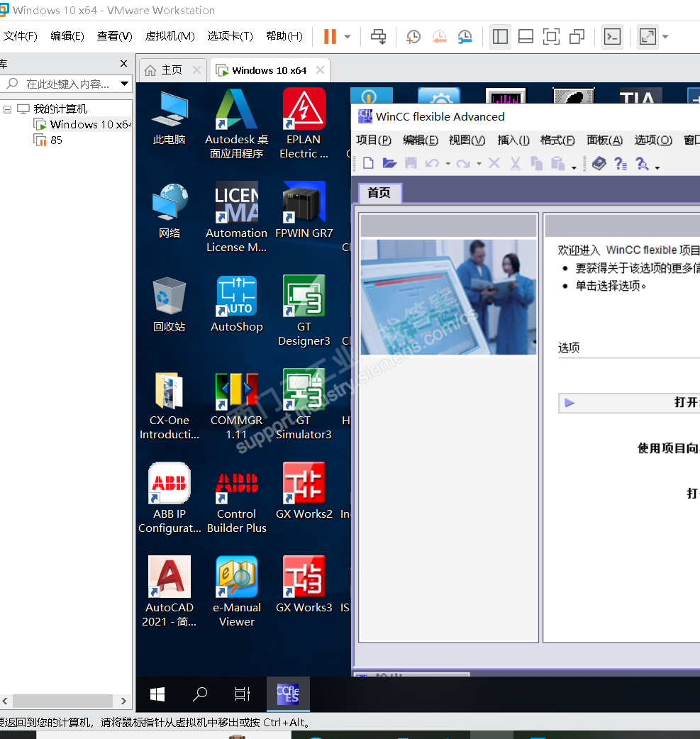The width and height of the screenshot is (700, 739).
Task: Select the GT Designer3 desktop icon
Action: (304, 311)
